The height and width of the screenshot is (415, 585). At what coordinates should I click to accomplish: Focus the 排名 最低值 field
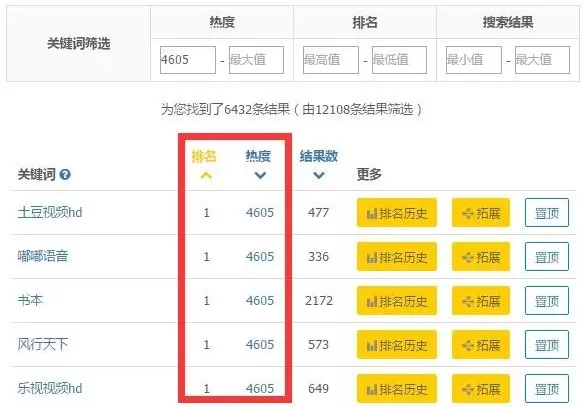[x=399, y=60]
